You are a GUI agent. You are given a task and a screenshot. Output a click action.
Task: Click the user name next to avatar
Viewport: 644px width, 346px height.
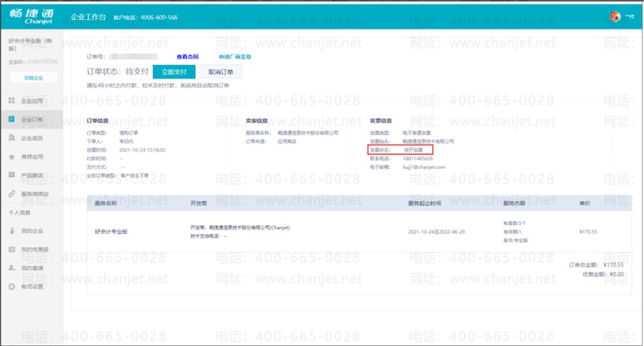630,17
